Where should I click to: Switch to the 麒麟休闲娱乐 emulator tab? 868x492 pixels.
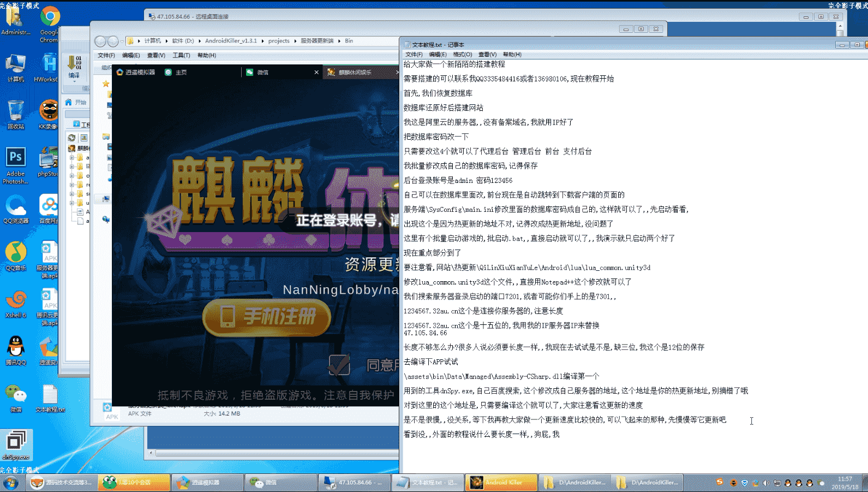[362, 72]
